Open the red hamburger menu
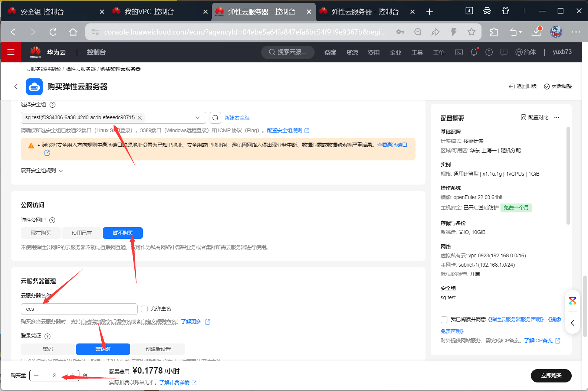This screenshot has width=588, height=391. (x=11, y=52)
